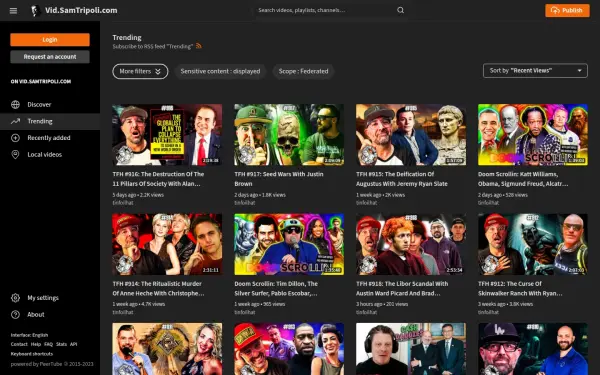Open TFH #912 Skinwalker Ranch thumbnail
This screenshot has height=375, width=600.
(533, 244)
